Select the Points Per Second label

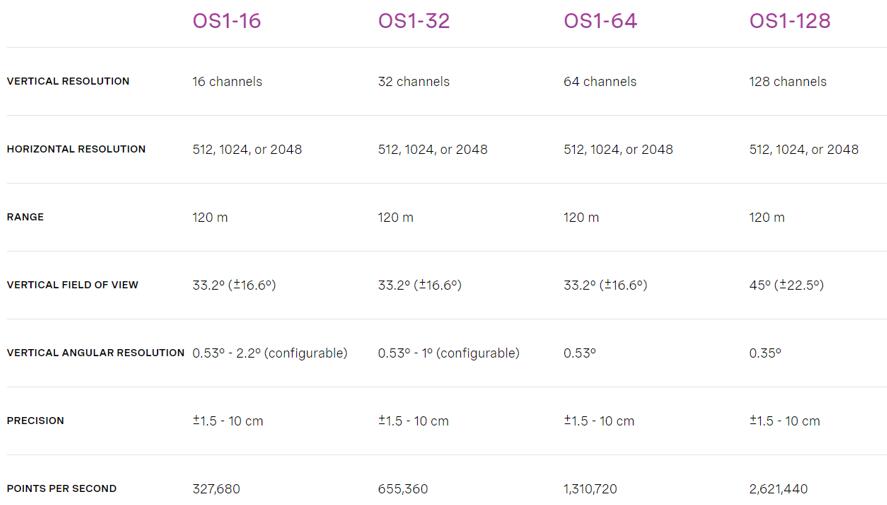[62, 489]
